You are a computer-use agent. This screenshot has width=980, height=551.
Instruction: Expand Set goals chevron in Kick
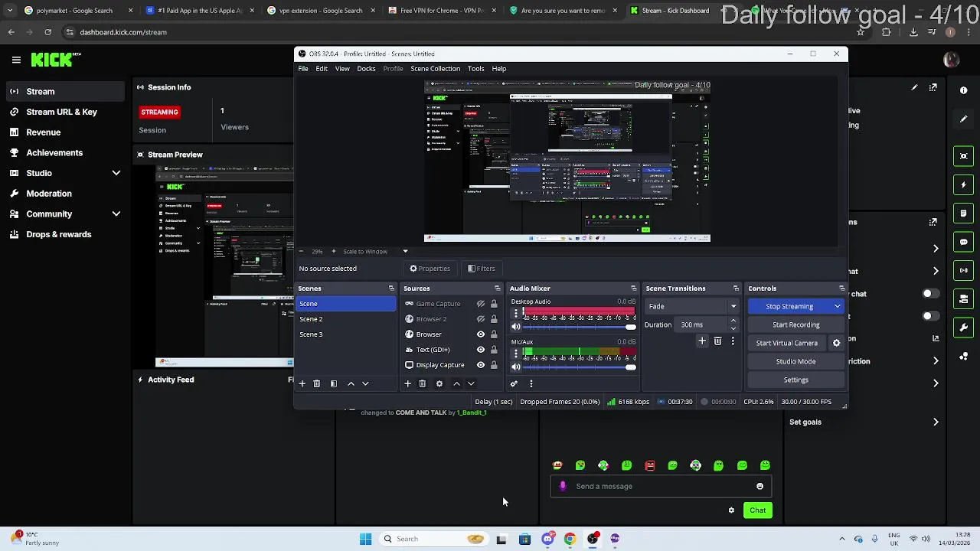[936, 422]
